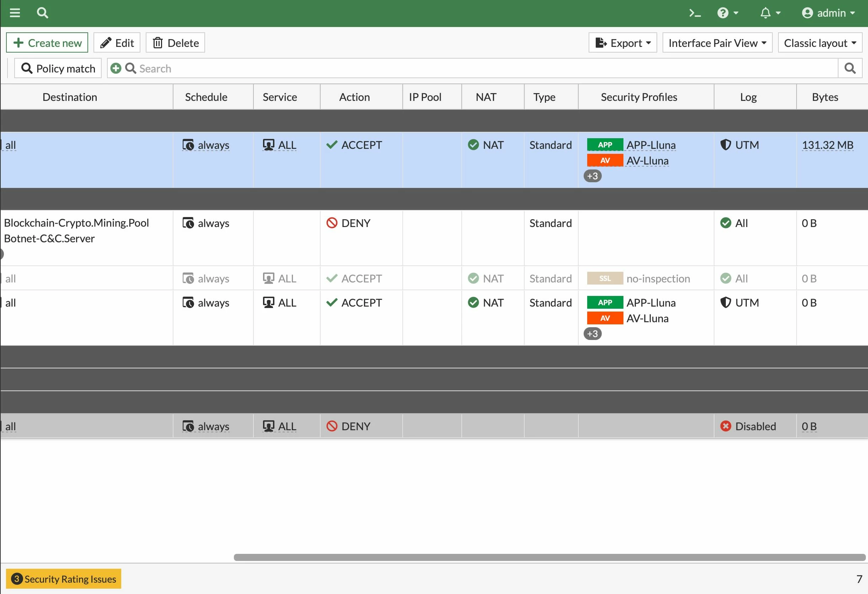Click the ACCEPT checkmark in highlighted row
The width and height of the screenshot is (868, 594).
coord(332,145)
